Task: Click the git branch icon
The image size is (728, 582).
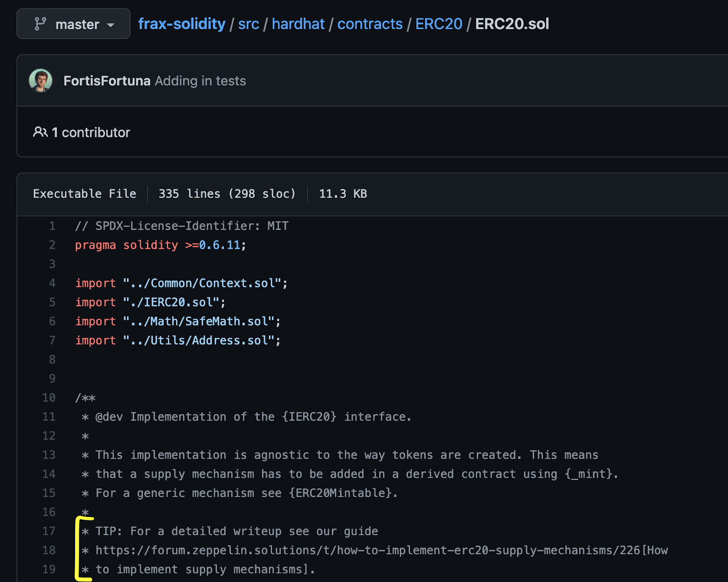Action: (x=40, y=24)
